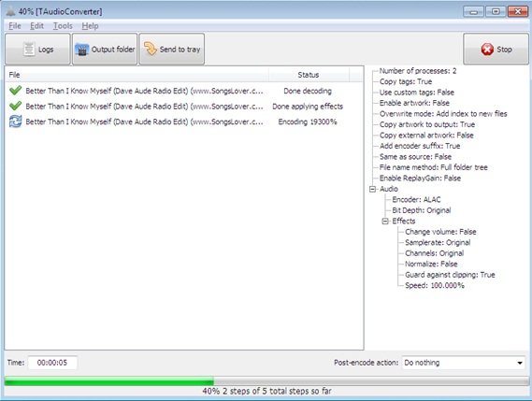Click '40% 2 steps of 5 total steps' text

tap(266, 391)
